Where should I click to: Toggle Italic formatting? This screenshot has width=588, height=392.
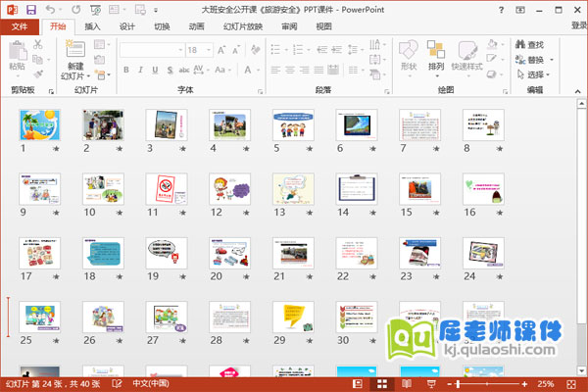point(140,70)
